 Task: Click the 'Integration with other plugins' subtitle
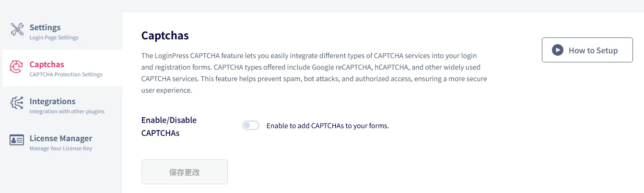(67, 111)
